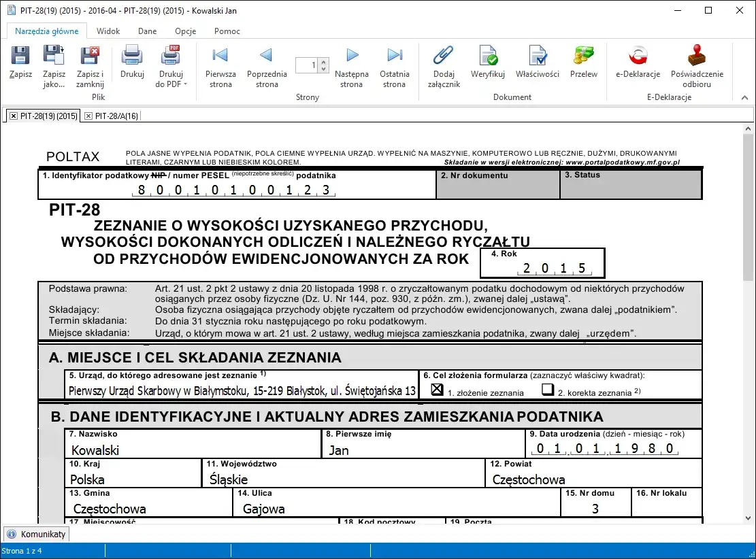Open the Opcje menu
Viewport: 756px width, 559px height.
tap(185, 31)
